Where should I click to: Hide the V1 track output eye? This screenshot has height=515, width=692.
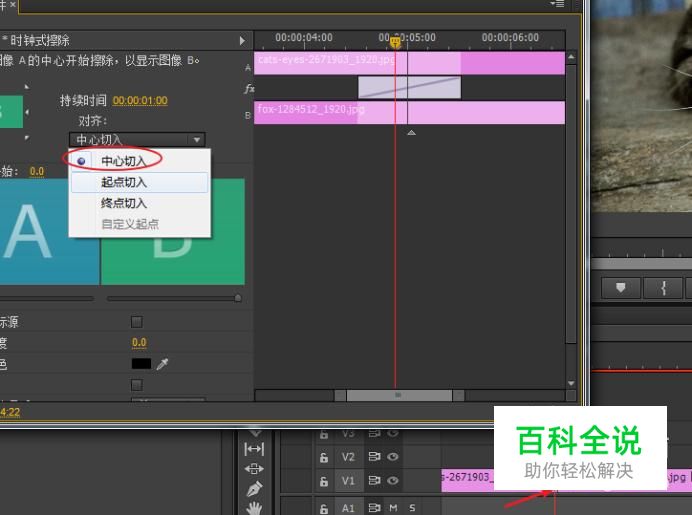(x=393, y=480)
